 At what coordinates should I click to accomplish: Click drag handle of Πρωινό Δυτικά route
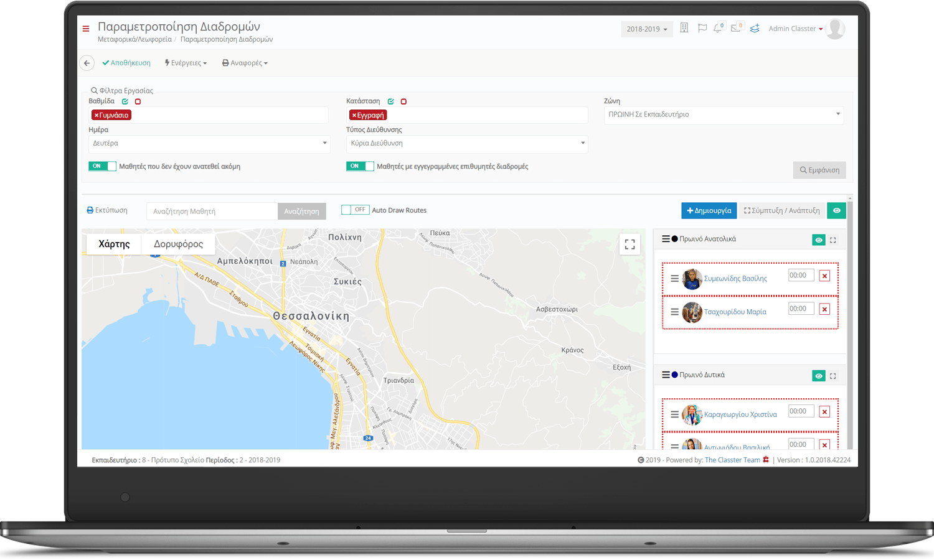[x=666, y=375]
